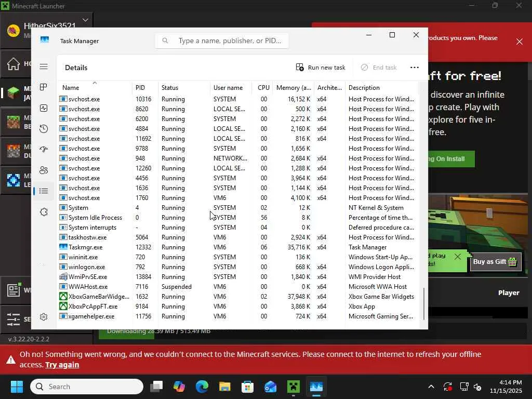Screen dimensions: 532x399
Task: Open File Explorer from taskbar
Action: 225,387
